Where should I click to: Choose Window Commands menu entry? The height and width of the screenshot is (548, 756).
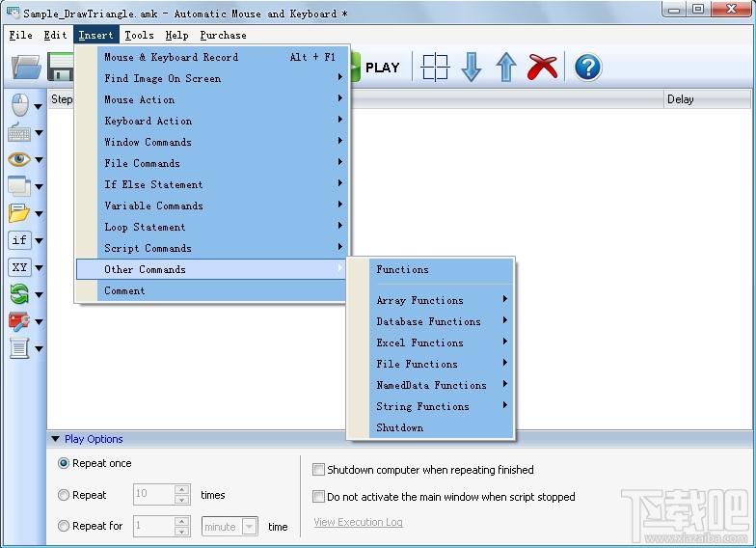[212, 142]
